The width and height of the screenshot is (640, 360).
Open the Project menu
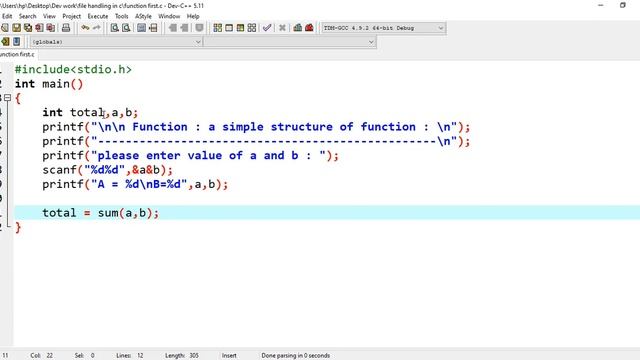71,16
